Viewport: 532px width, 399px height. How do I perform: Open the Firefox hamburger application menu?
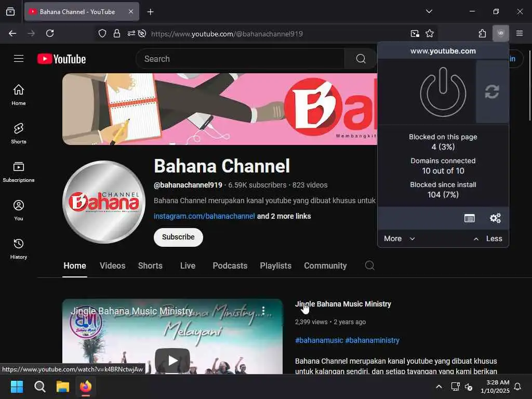click(x=519, y=33)
